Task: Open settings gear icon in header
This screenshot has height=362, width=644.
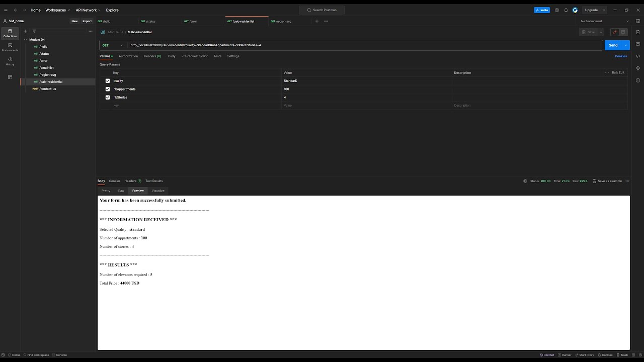Action: point(557,10)
